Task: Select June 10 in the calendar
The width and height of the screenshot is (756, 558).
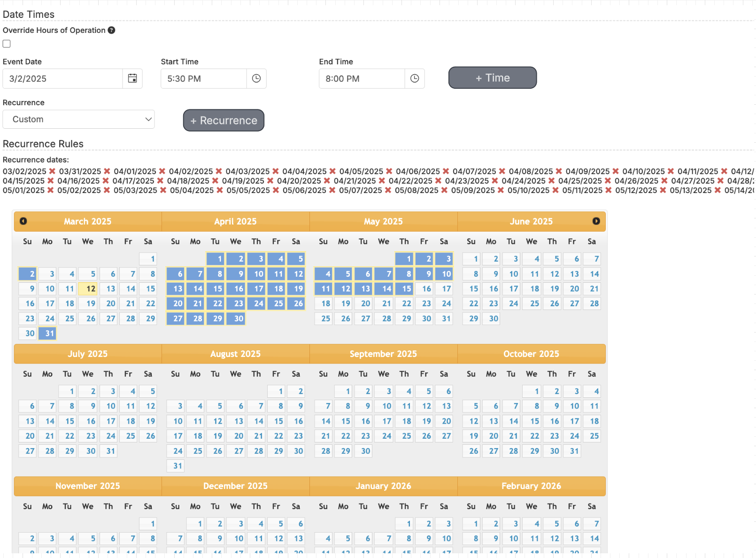Action: coord(511,274)
